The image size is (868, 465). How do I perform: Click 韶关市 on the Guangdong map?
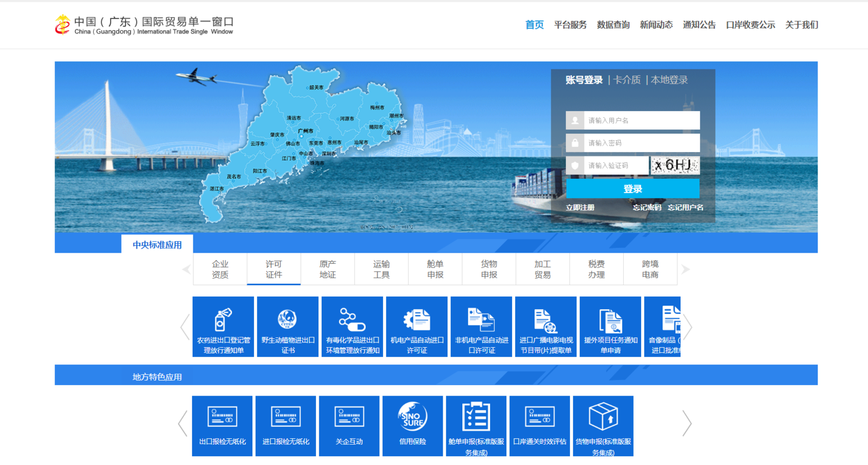(x=316, y=87)
